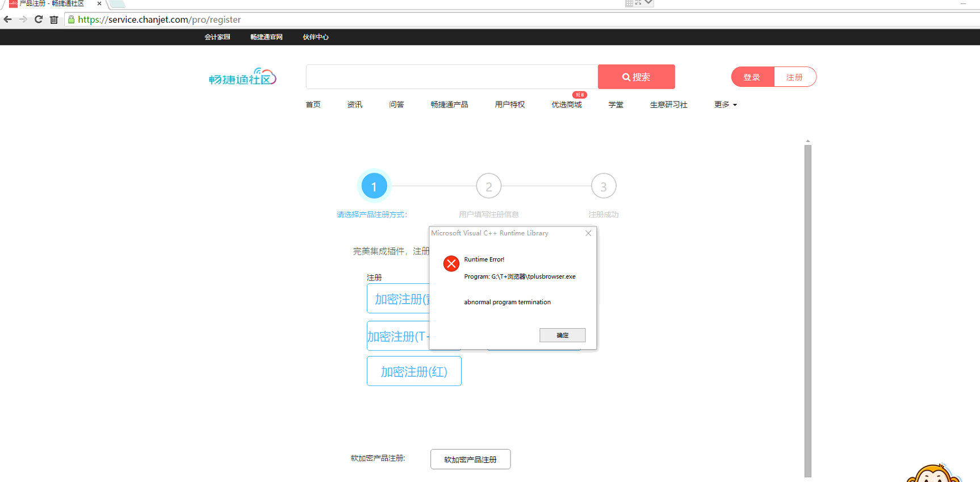Open the 资讯 navigation item

click(x=355, y=104)
